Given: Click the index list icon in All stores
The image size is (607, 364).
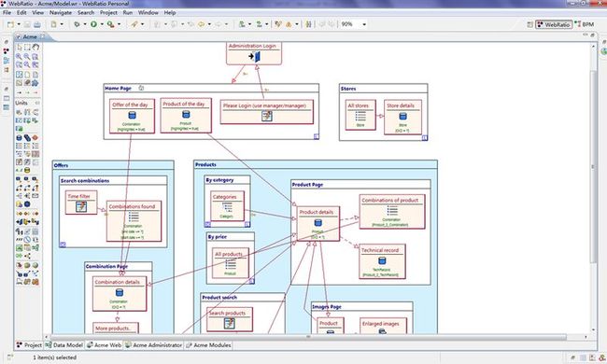Looking at the screenshot, I should (360, 116).
